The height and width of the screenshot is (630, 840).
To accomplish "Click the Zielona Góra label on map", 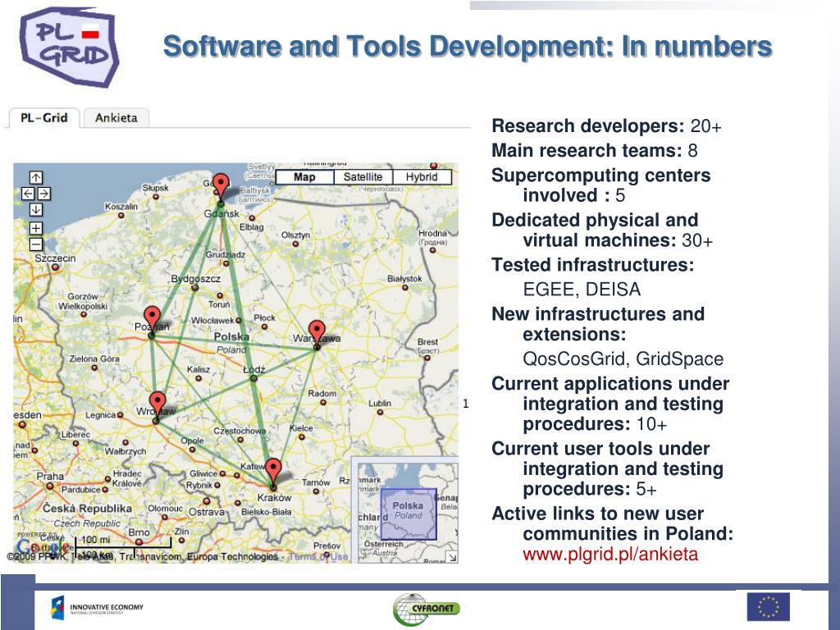I will [94, 358].
